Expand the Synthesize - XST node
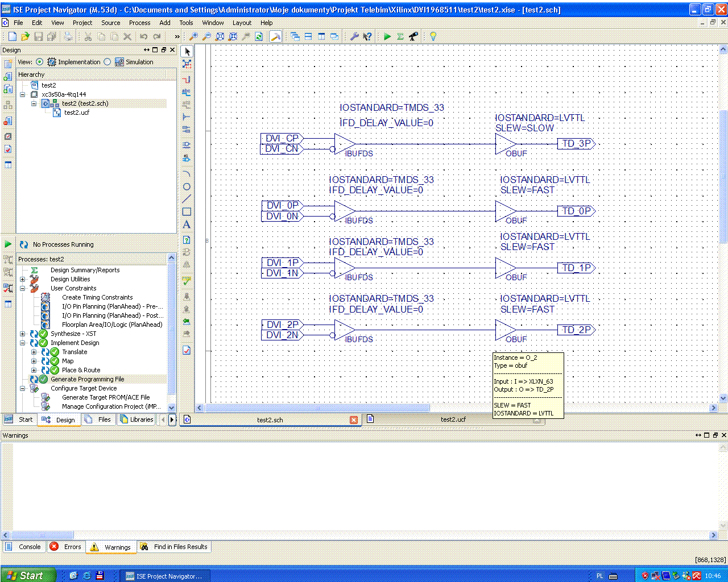Image resolution: width=728 pixels, height=582 pixels. coord(23,334)
